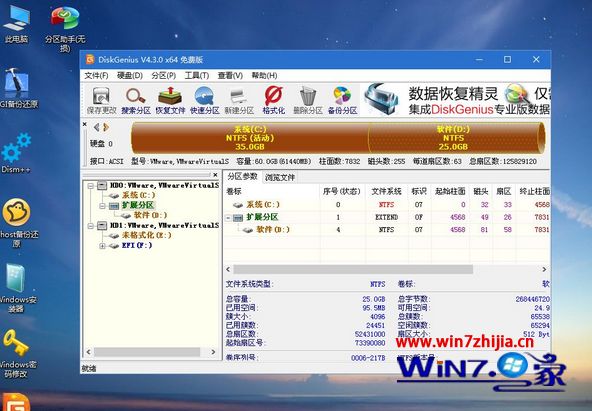Close the disk map panel with x

click(85, 124)
